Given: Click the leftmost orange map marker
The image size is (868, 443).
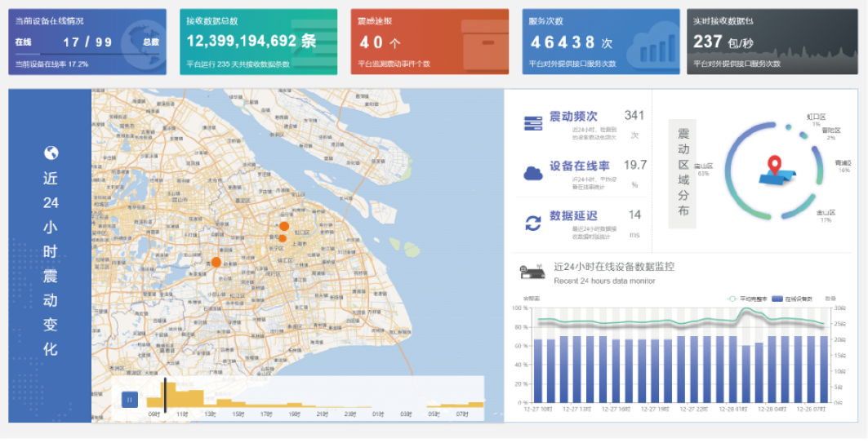Looking at the screenshot, I should pyautogui.click(x=216, y=262).
